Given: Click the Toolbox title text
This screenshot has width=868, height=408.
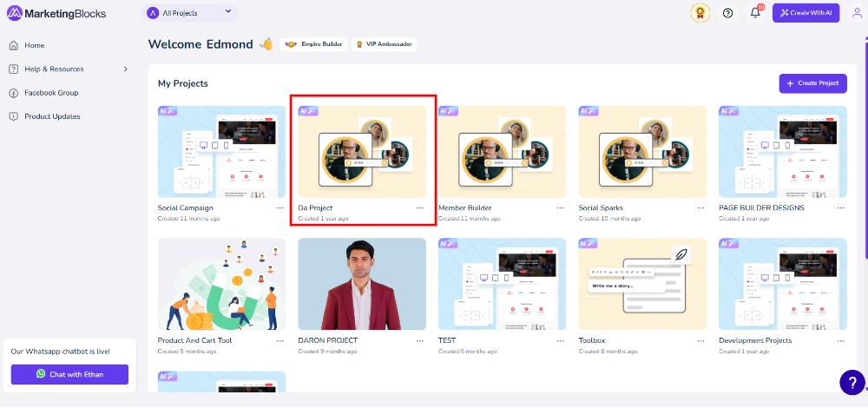Looking at the screenshot, I should coord(593,340).
